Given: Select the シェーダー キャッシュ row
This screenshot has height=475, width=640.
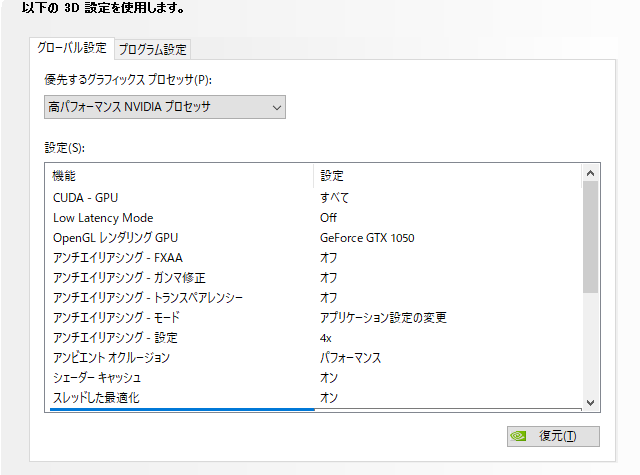Looking at the screenshot, I should pyautogui.click(x=316, y=377).
